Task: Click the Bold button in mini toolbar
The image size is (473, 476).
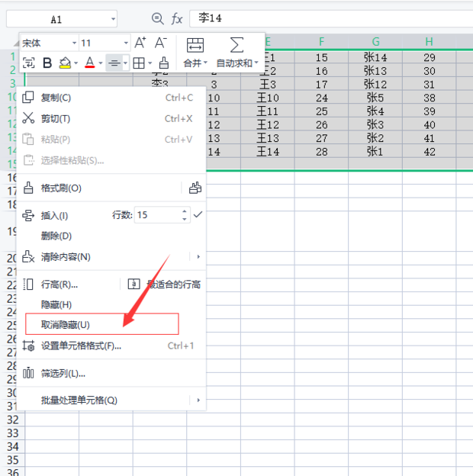Action: (47, 63)
